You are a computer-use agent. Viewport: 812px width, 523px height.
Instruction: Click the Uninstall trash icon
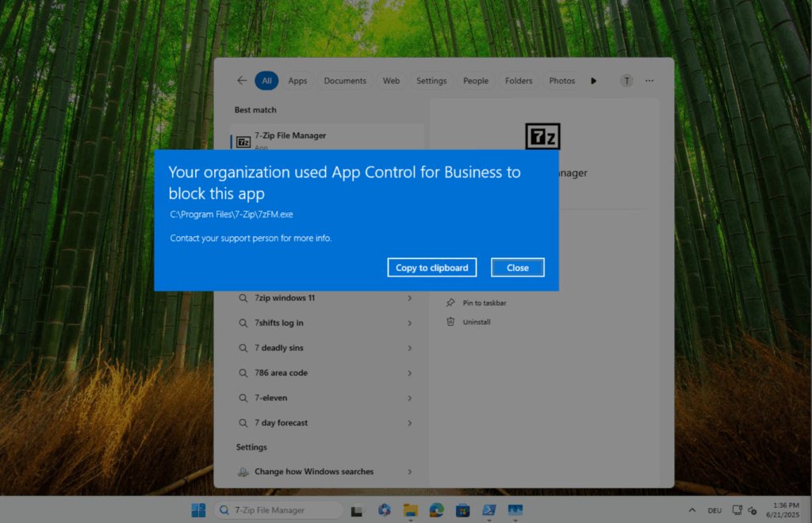(x=450, y=322)
